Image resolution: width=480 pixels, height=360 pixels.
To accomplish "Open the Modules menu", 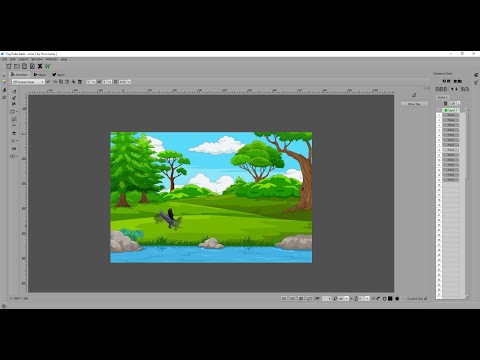I will pos(51,59).
